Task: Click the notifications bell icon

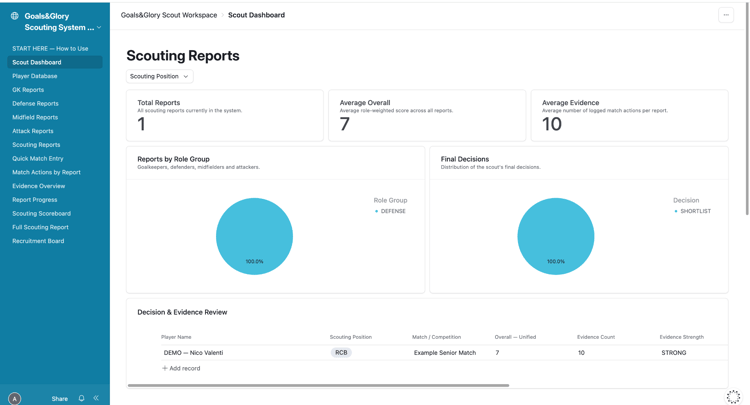Action: coord(81,398)
